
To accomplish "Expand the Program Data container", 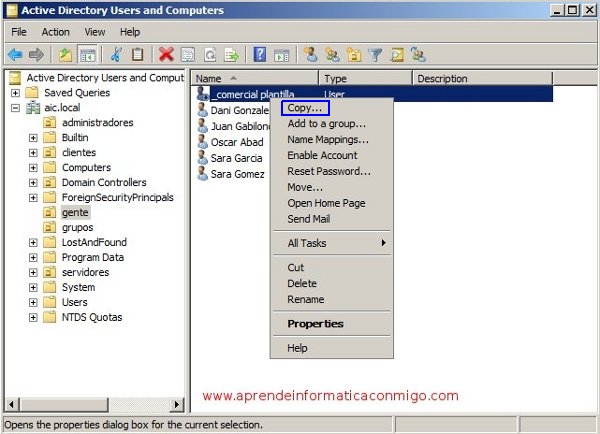I will coord(33,257).
